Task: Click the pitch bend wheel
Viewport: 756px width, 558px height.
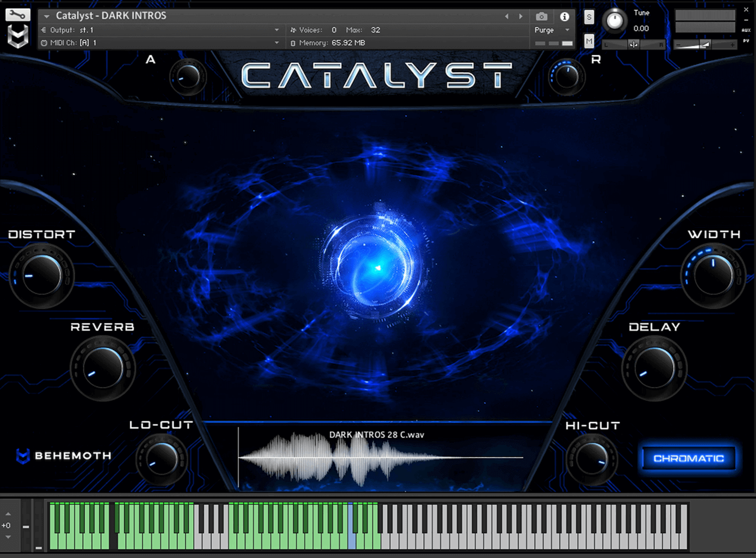Action: pos(26,524)
